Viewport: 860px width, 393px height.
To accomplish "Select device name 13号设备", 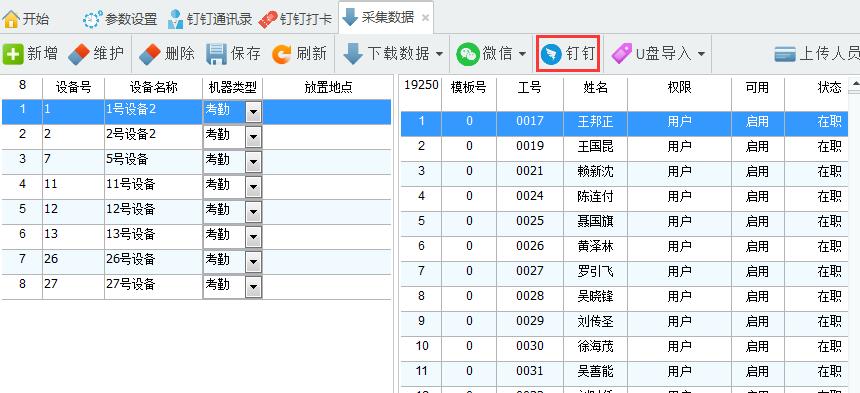I will click(x=131, y=235).
